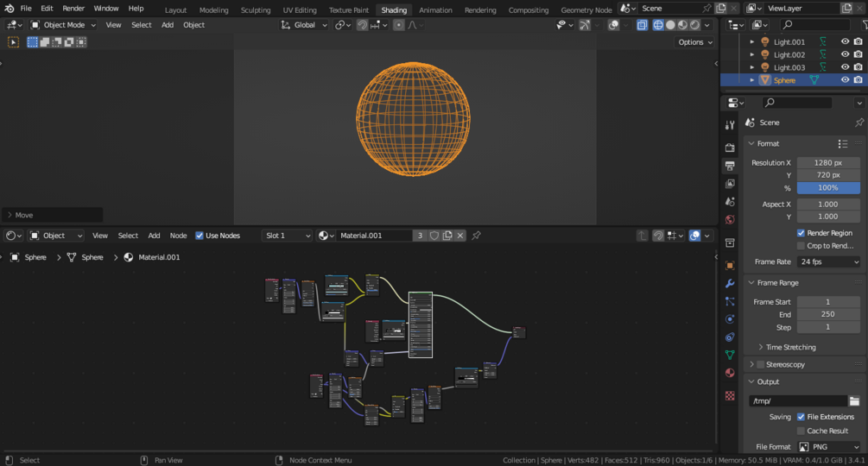Open the Texture properties checker icon
The height and width of the screenshot is (466, 868).
click(x=730, y=396)
